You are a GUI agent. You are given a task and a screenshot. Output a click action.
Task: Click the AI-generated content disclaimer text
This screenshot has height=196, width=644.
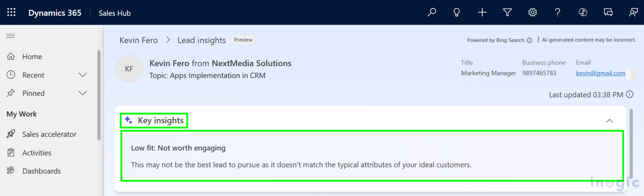(589, 40)
